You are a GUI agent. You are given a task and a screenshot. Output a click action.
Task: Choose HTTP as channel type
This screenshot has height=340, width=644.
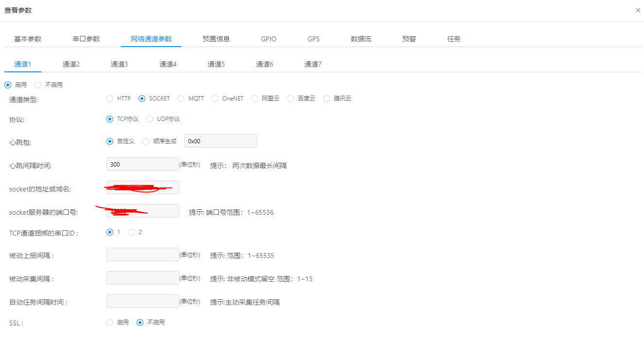tap(110, 99)
